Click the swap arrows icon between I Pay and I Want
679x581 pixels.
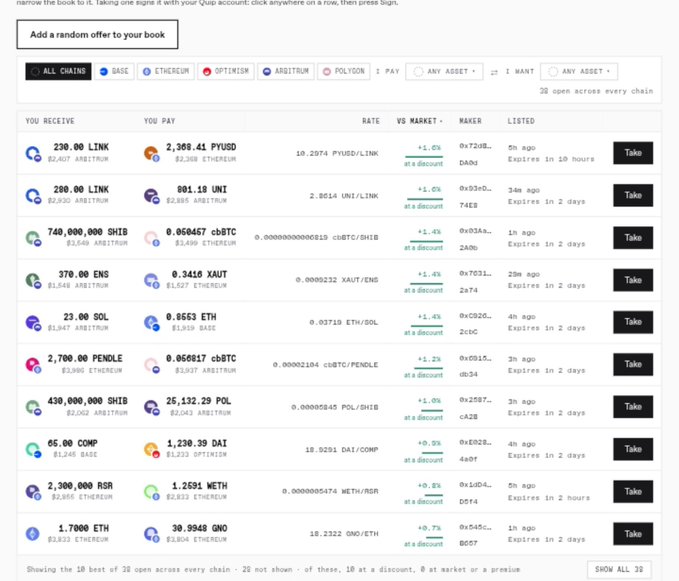coord(494,72)
